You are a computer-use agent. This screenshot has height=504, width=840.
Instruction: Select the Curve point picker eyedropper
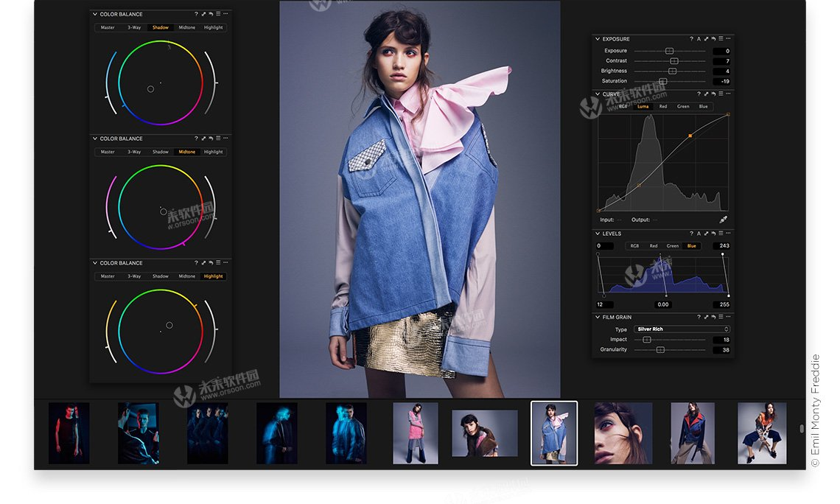point(724,220)
